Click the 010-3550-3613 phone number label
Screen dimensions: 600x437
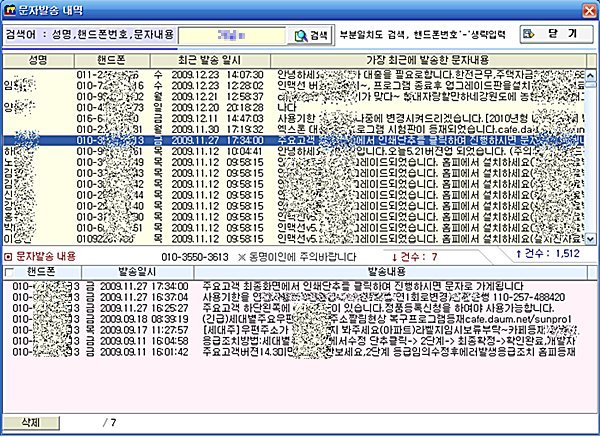pos(195,257)
